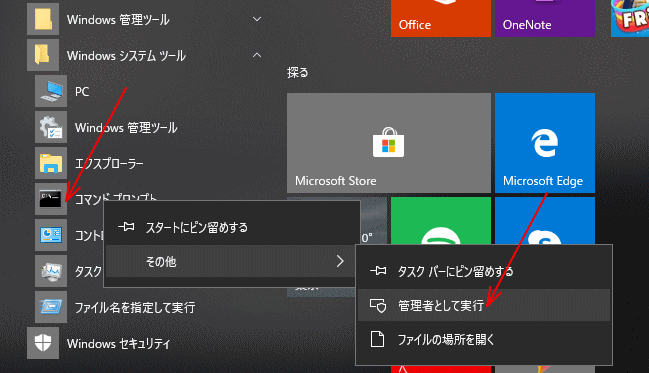Launch the Microsoft Edge tile
Image resolution: width=649 pixels, height=373 pixels.
(x=545, y=143)
